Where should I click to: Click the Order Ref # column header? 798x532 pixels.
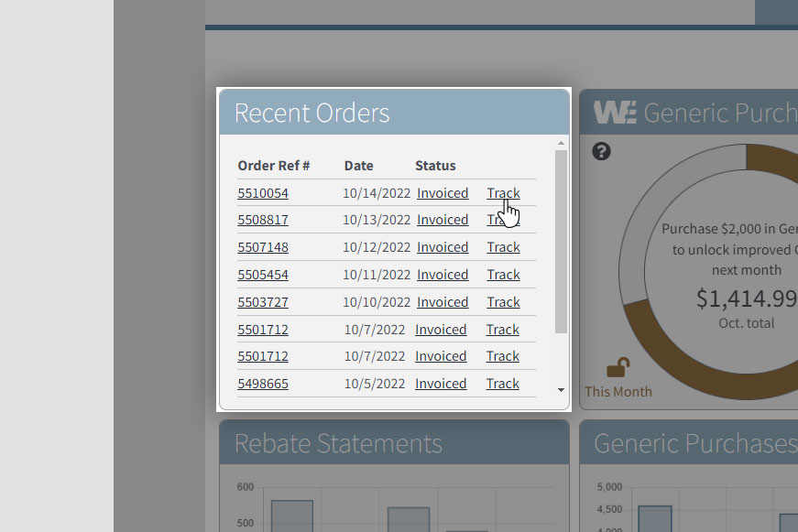274,166
